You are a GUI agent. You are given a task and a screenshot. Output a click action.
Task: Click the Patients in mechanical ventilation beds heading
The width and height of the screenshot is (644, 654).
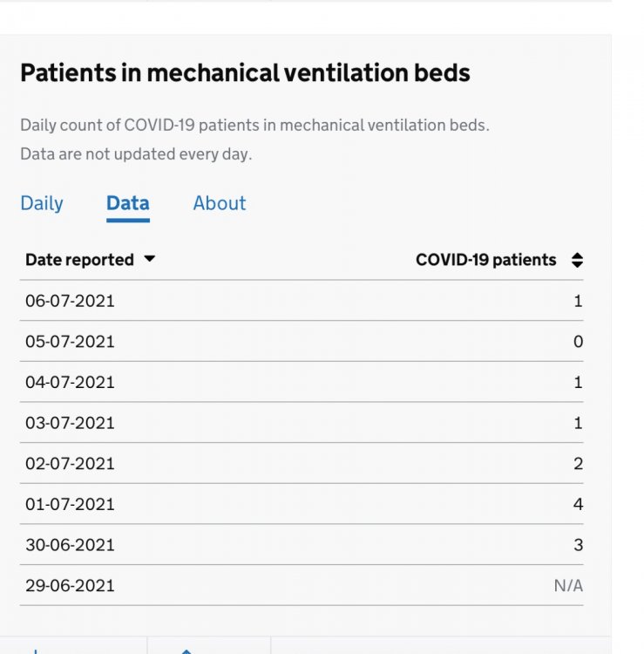tap(245, 72)
